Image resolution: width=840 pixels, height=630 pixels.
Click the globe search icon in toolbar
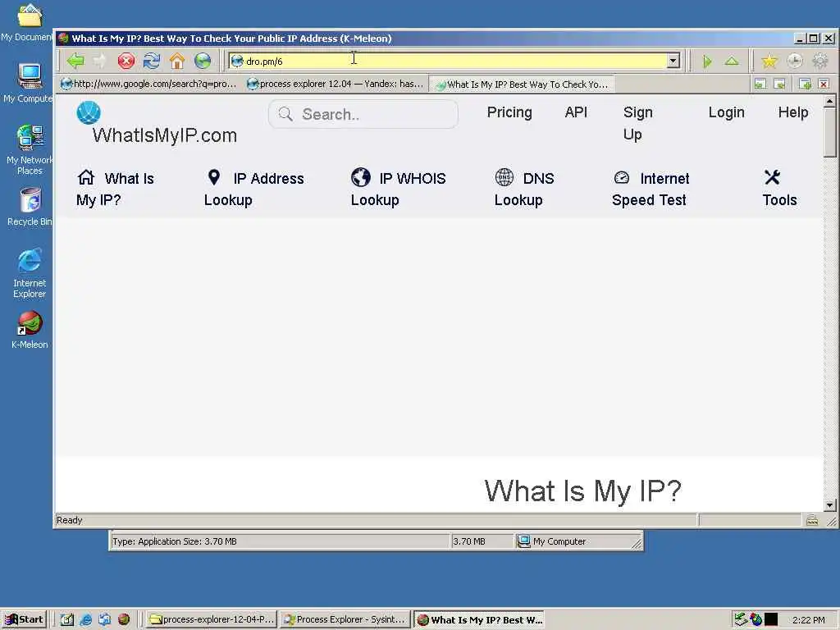(x=203, y=61)
